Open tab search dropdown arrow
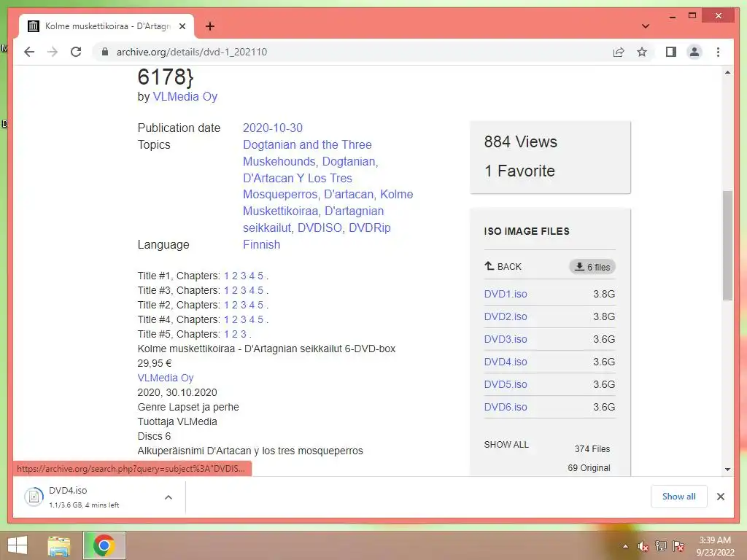 click(x=646, y=26)
